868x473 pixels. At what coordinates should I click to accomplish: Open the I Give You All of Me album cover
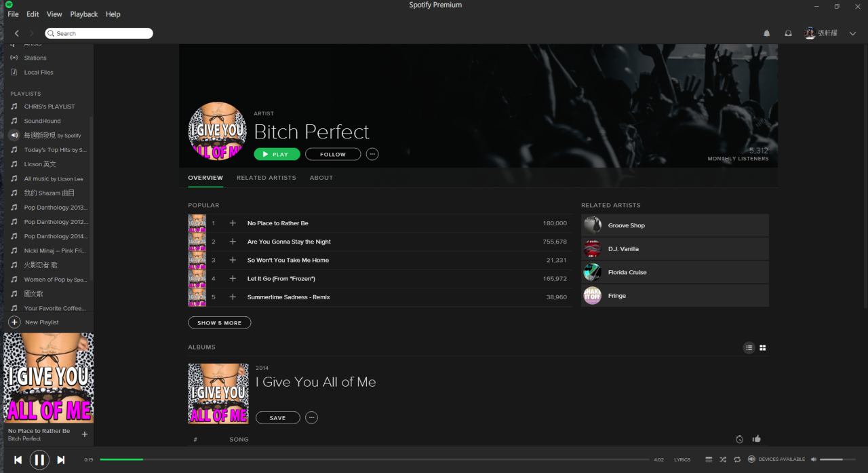coord(218,394)
